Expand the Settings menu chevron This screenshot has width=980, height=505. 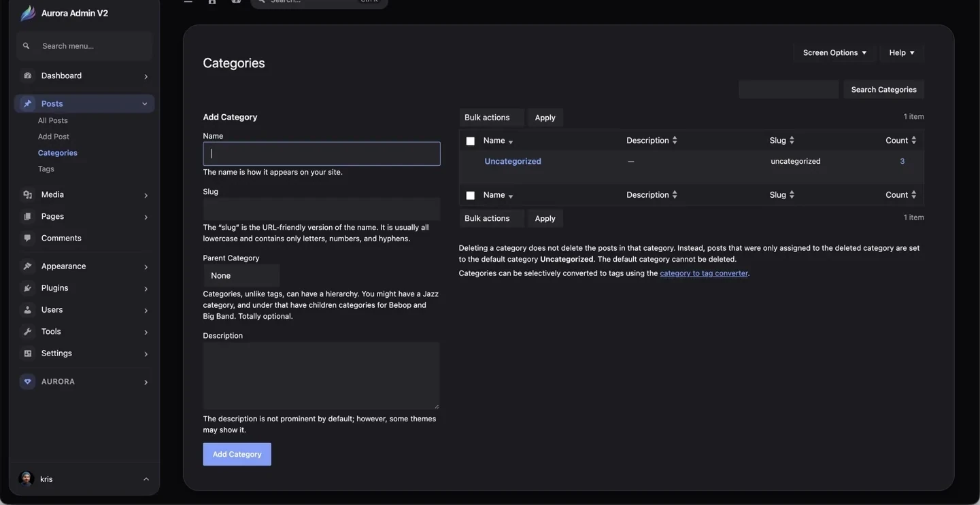[x=146, y=353]
